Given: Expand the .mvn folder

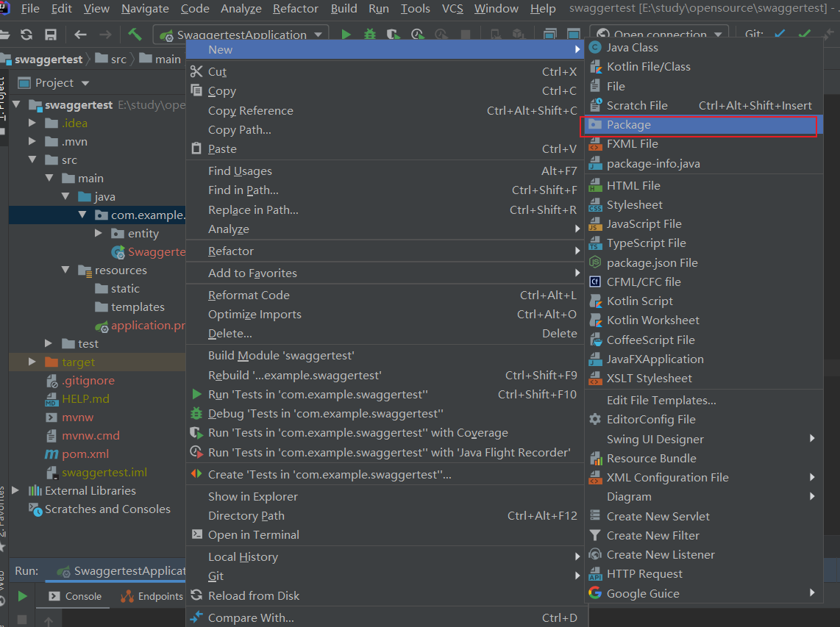Looking at the screenshot, I should click(32, 141).
